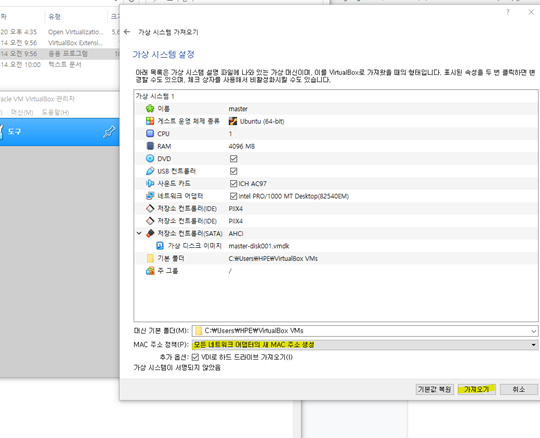Select the highlighted application file row
The height and width of the screenshot is (438, 540).
click(x=60, y=54)
